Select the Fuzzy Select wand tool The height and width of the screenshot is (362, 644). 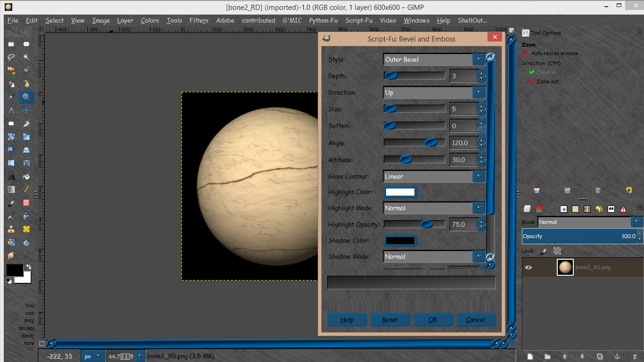26,58
